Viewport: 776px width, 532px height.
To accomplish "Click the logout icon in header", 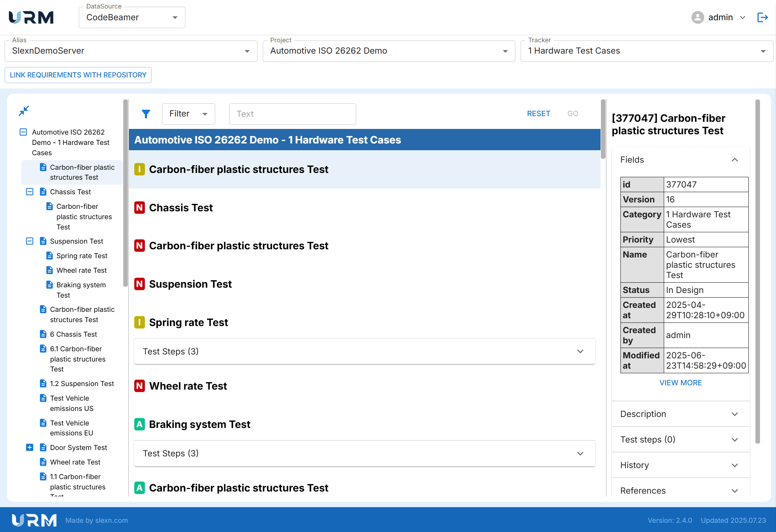I will coord(763,17).
